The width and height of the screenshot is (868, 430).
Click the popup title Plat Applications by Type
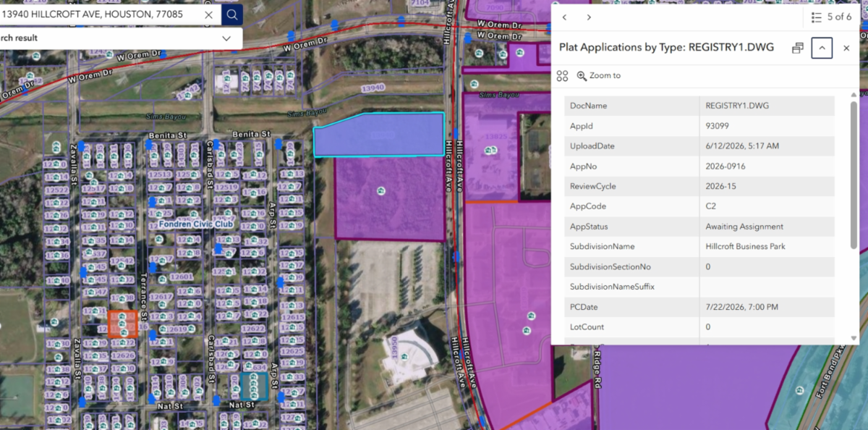[x=666, y=48]
